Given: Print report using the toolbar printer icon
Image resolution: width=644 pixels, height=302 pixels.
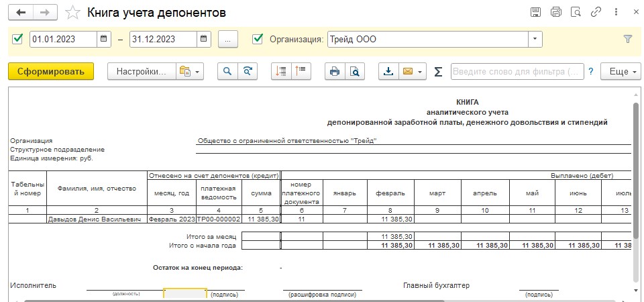Looking at the screenshot, I should click(335, 71).
